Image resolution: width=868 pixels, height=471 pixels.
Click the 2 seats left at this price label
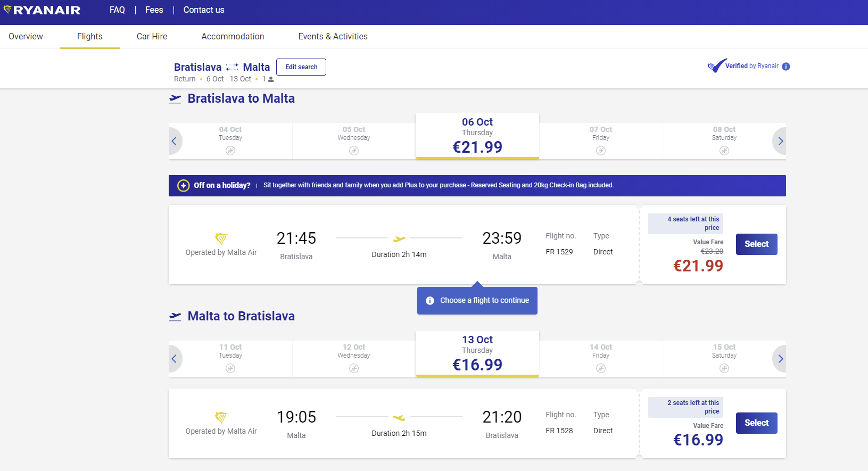[x=685, y=407]
